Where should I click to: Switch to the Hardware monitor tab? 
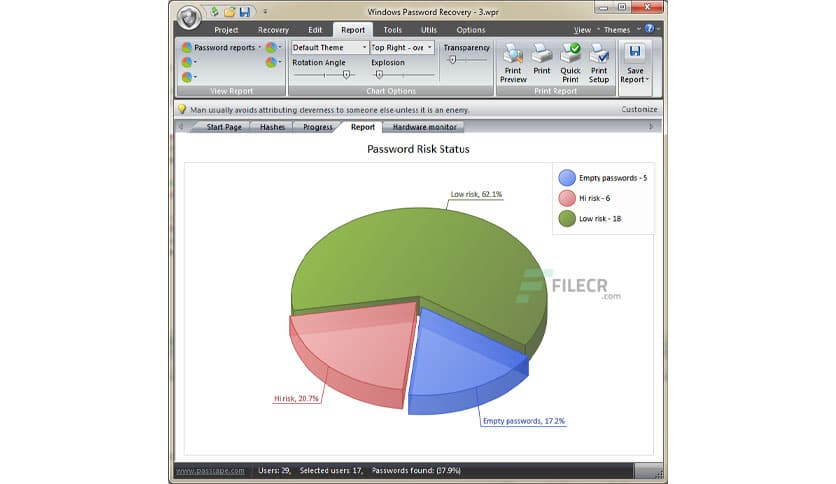coord(424,127)
